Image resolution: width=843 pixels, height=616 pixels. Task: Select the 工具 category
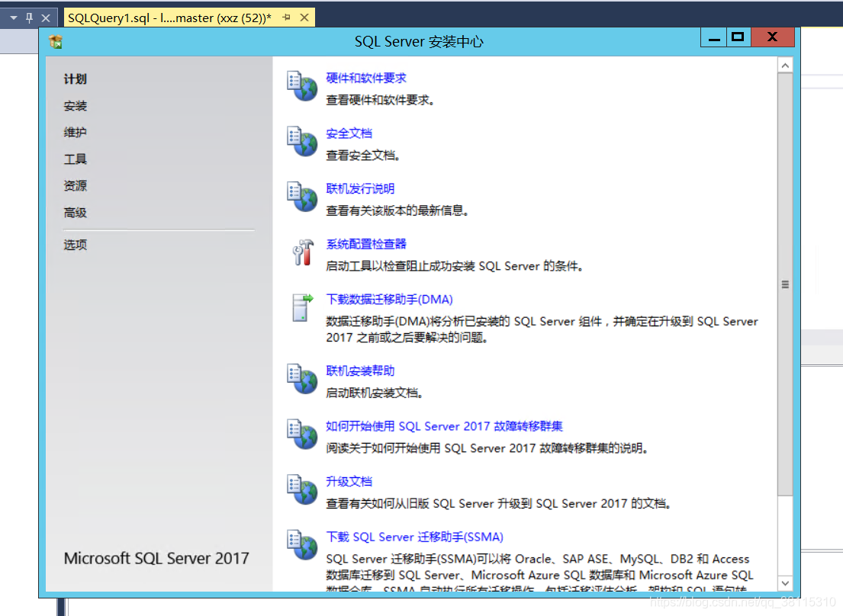[76, 159]
